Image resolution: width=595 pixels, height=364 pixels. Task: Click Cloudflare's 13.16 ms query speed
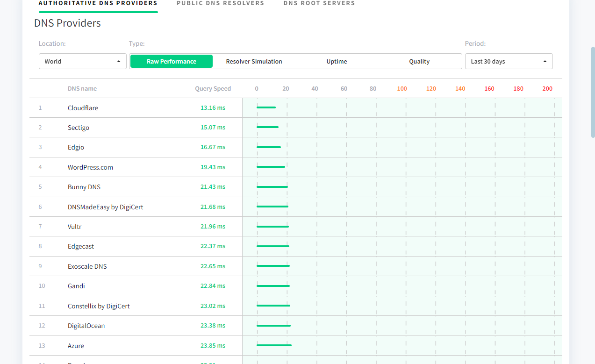click(x=213, y=108)
